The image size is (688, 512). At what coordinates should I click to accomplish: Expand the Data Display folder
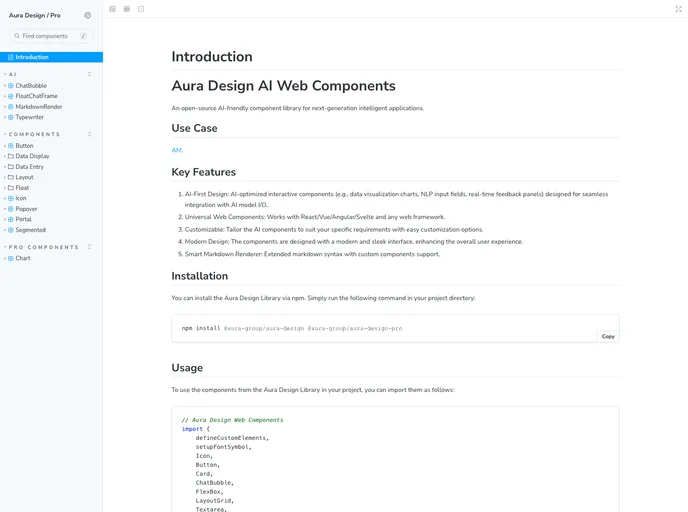coord(32,156)
